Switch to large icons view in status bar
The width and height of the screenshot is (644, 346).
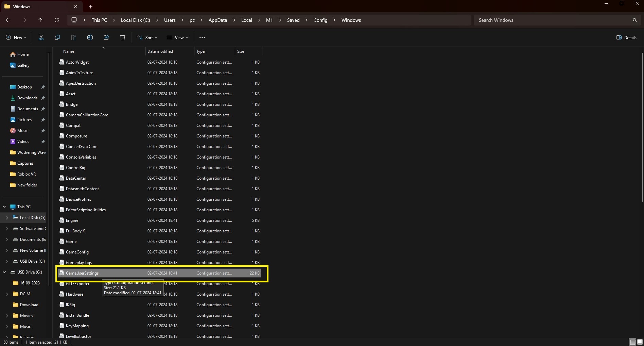tap(640, 342)
